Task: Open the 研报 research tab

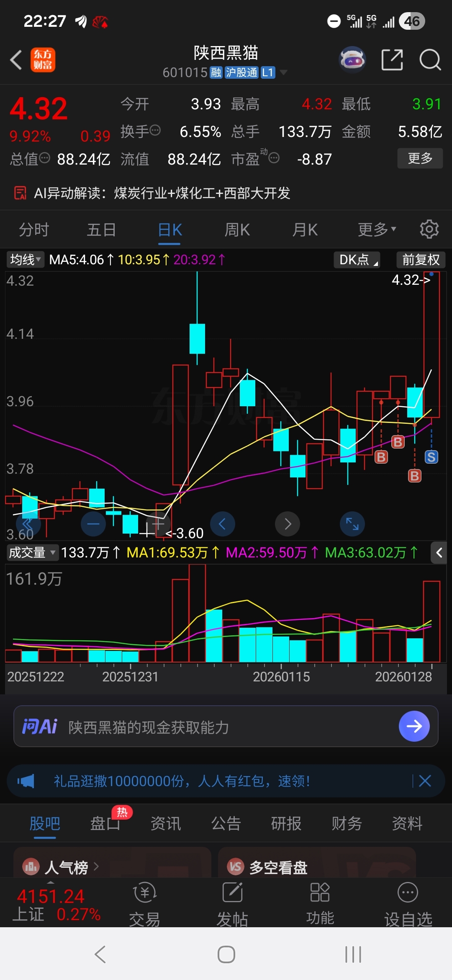Action: click(x=286, y=823)
